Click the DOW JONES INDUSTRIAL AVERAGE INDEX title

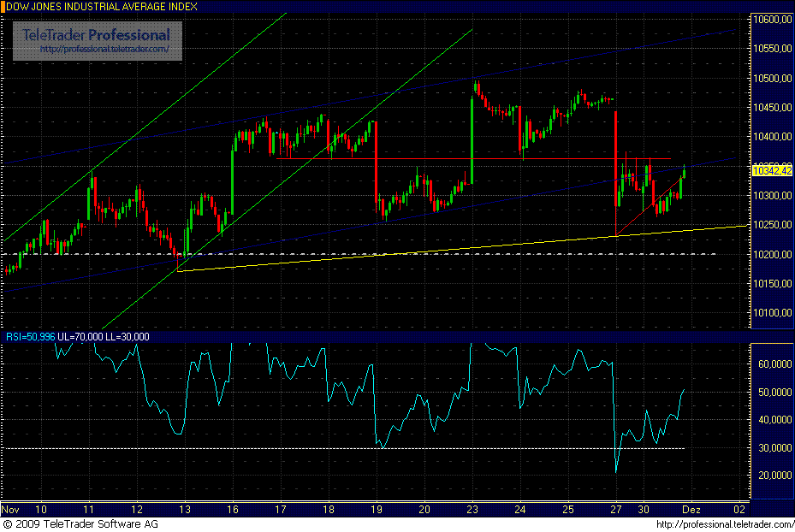coord(103,6)
